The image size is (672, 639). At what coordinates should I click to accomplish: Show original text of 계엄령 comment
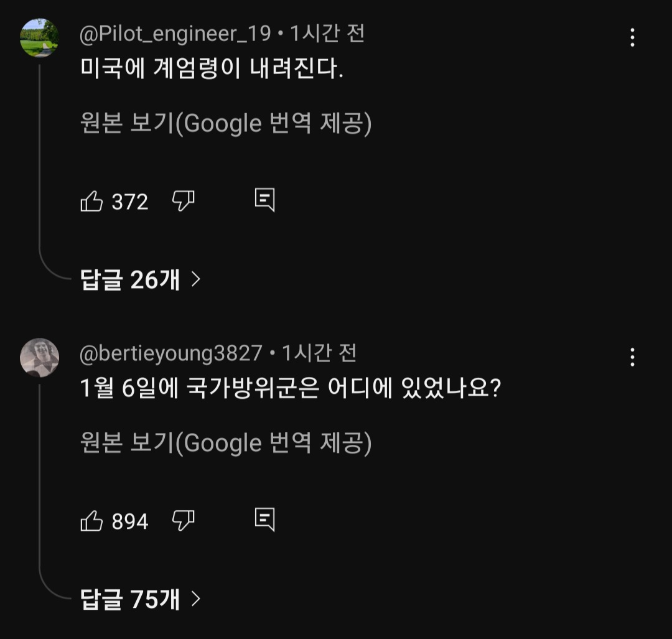tap(226, 123)
